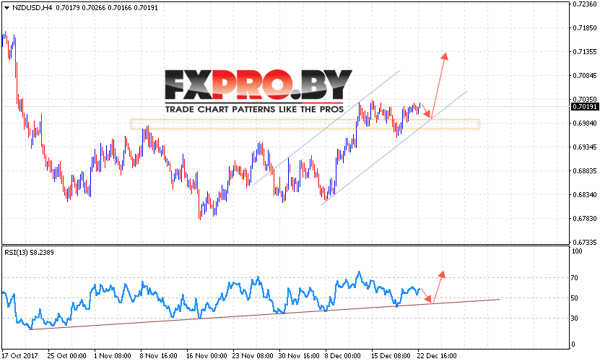The width and height of the screenshot is (600, 364).
Task: Select price axis label 0.69345
Action: (x=585, y=147)
